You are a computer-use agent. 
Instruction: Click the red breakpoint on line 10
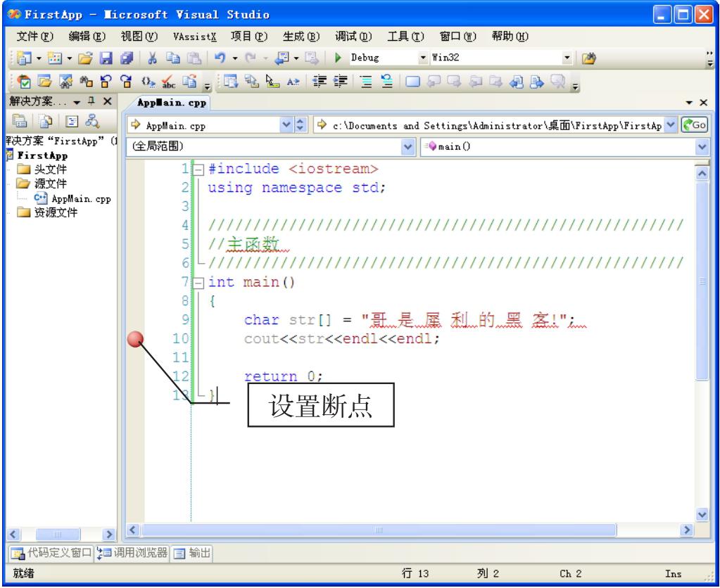[135, 340]
